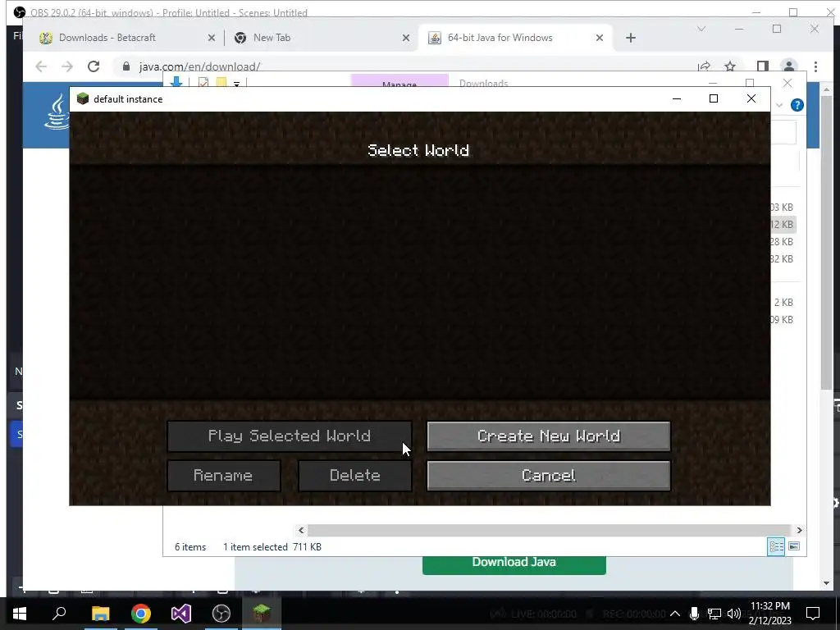Click Create New World button
This screenshot has height=630, width=840.
[549, 436]
